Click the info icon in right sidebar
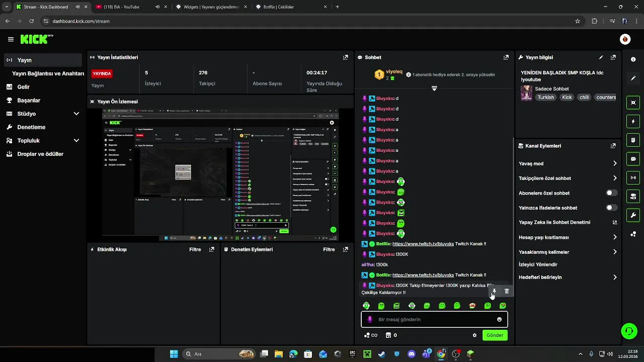 pos(633,59)
